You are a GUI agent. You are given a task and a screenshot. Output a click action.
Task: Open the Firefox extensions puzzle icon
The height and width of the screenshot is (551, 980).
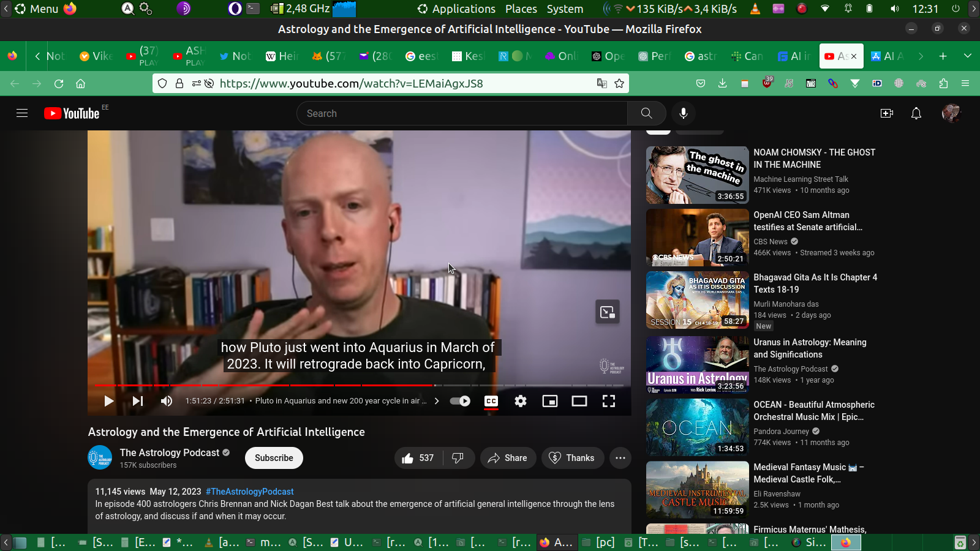coord(943,83)
